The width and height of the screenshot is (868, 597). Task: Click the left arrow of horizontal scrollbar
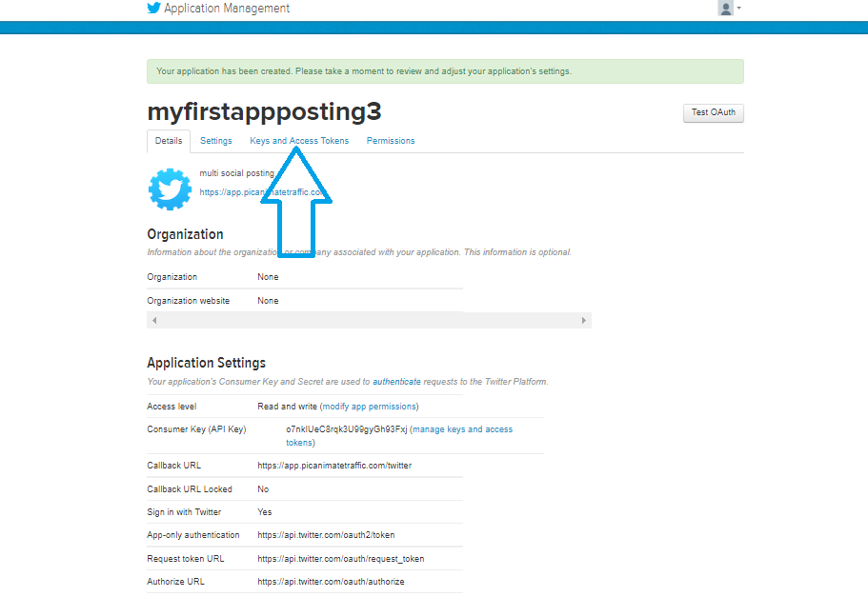tap(154, 320)
